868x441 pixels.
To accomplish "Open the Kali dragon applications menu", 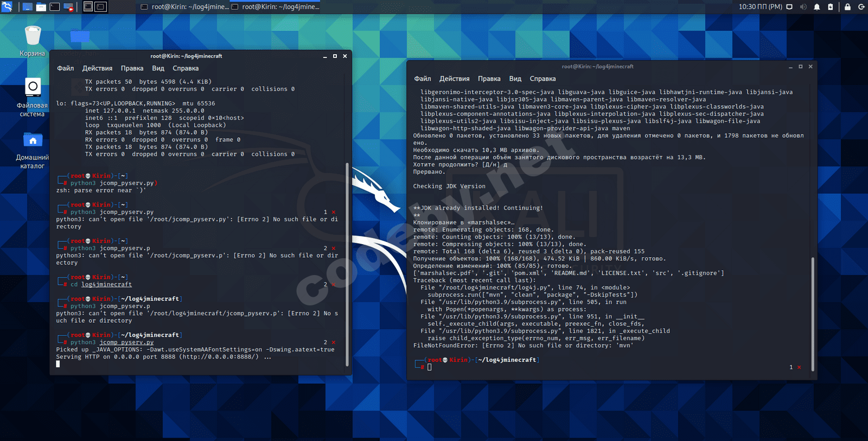I will click(x=7, y=7).
